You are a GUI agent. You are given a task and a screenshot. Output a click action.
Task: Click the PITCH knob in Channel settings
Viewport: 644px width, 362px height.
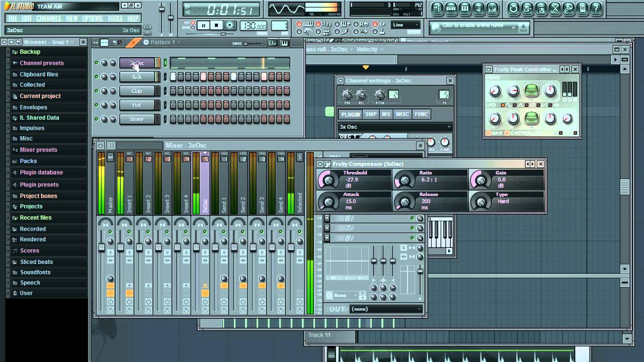tap(380, 95)
